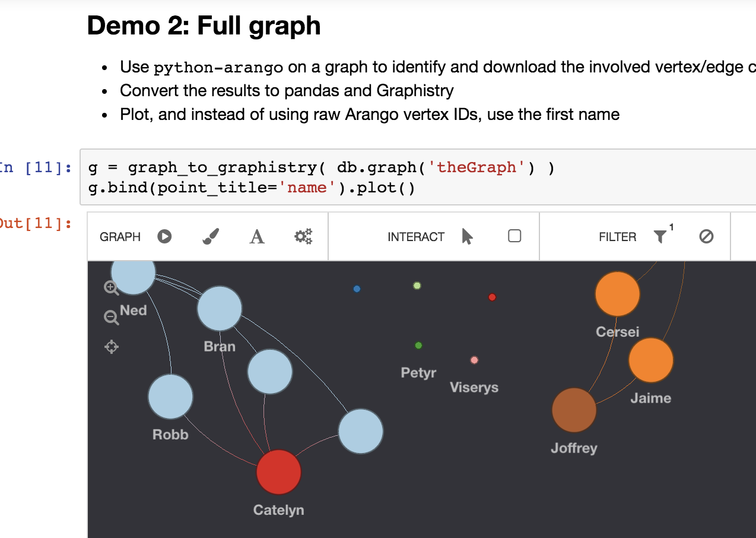The height and width of the screenshot is (538, 756).
Task: Click the INTERACT toolbar label
Action: 416,237
